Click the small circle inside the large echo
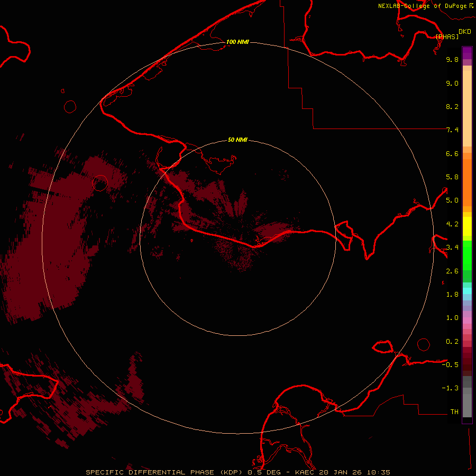This screenshot has width=476, height=476. [100, 183]
